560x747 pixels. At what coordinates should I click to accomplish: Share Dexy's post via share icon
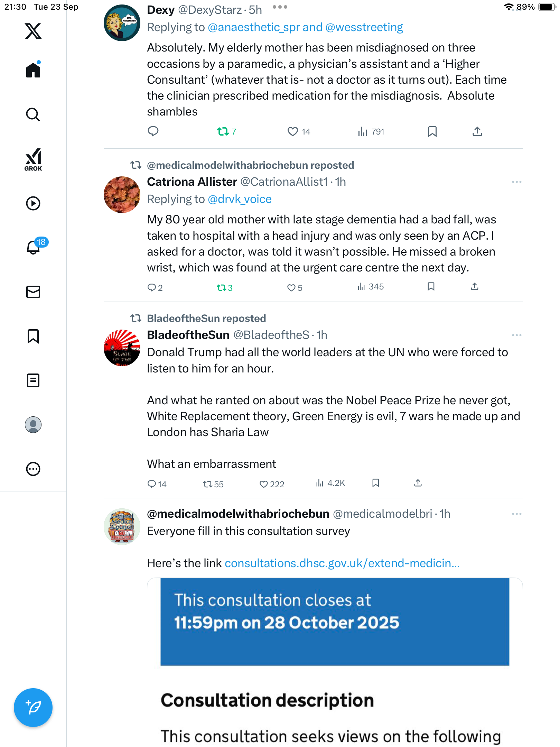click(x=477, y=131)
